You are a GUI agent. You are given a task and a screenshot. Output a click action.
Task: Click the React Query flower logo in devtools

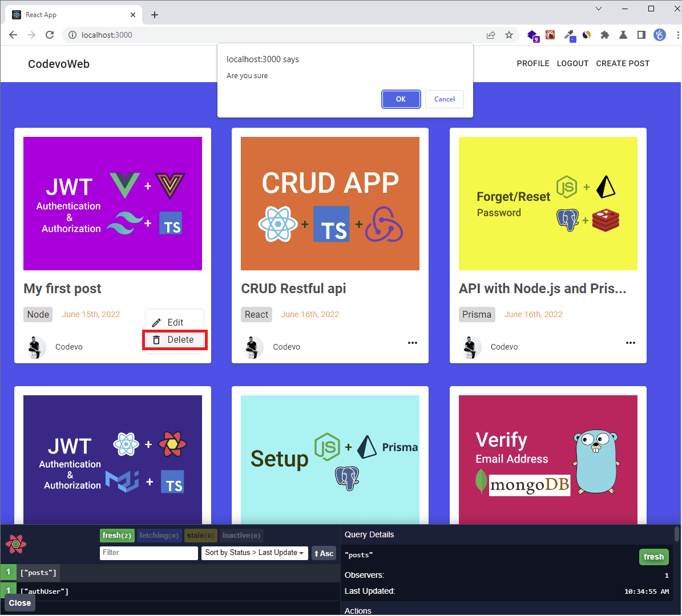click(x=16, y=544)
